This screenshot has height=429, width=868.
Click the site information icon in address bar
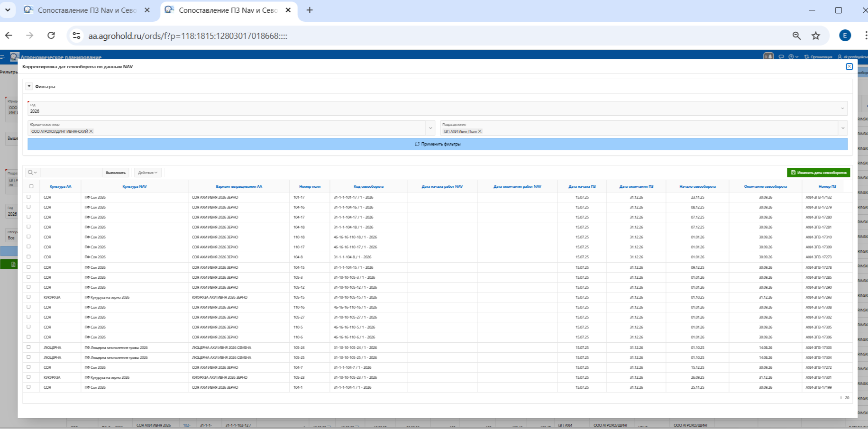point(76,36)
